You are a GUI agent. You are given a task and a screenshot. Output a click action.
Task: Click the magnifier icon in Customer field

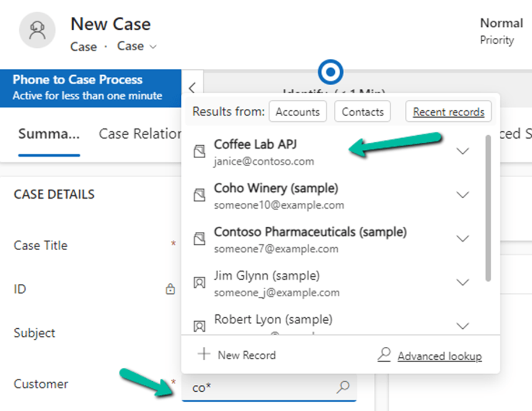[344, 387]
